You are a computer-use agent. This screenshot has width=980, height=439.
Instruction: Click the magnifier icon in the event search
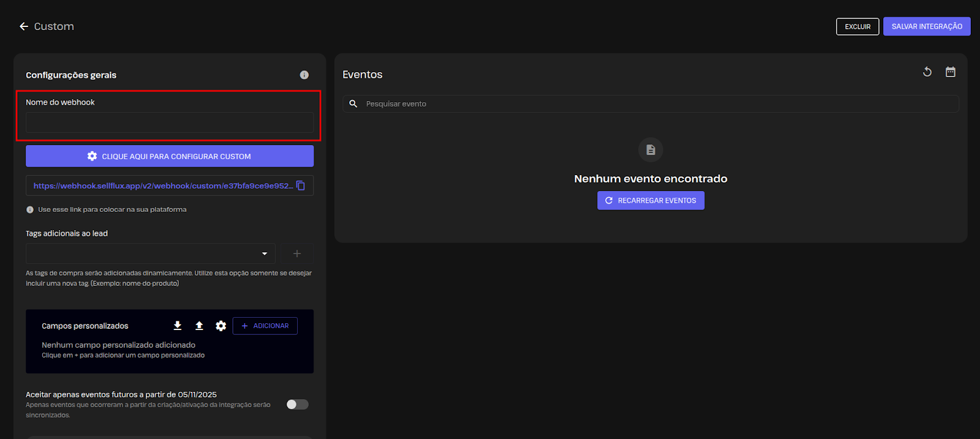pyautogui.click(x=353, y=104)
